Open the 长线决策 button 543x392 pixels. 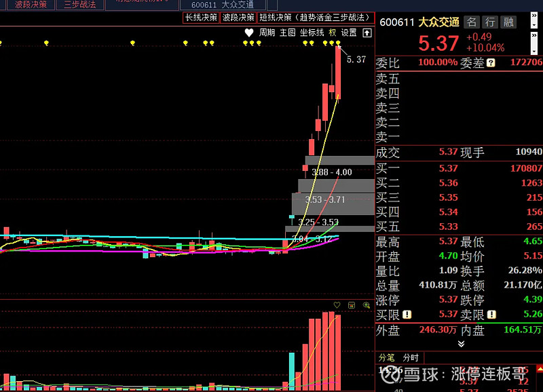pos(201,18)
